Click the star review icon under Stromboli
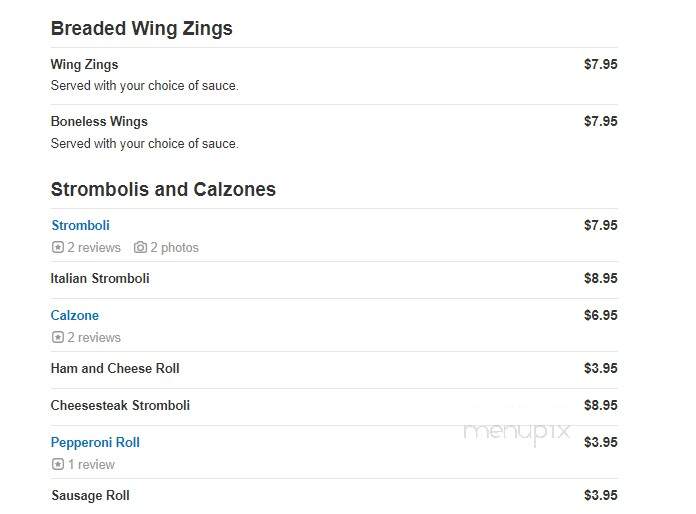The height and width of the screenshot is (514, 696). (x=58, y=247)
